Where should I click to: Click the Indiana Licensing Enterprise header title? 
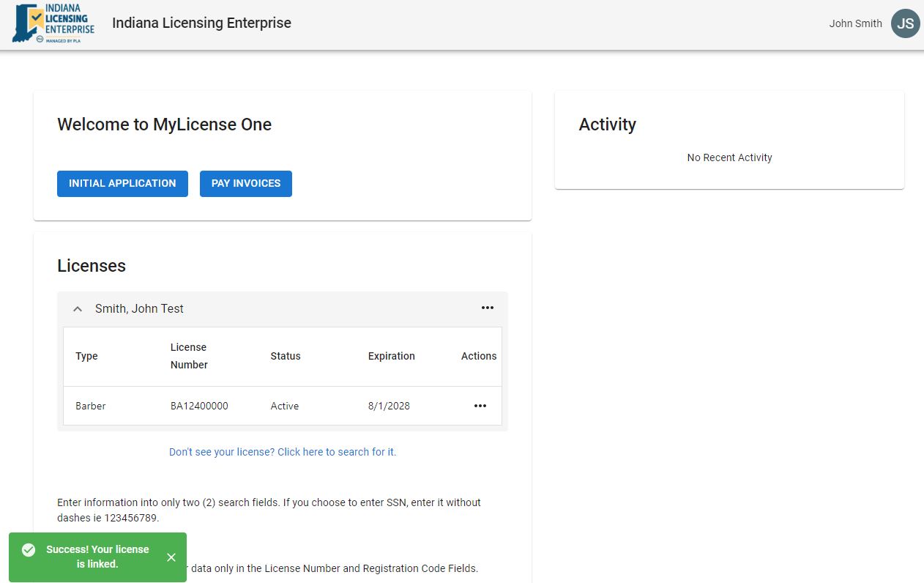[x=201, y=23]
